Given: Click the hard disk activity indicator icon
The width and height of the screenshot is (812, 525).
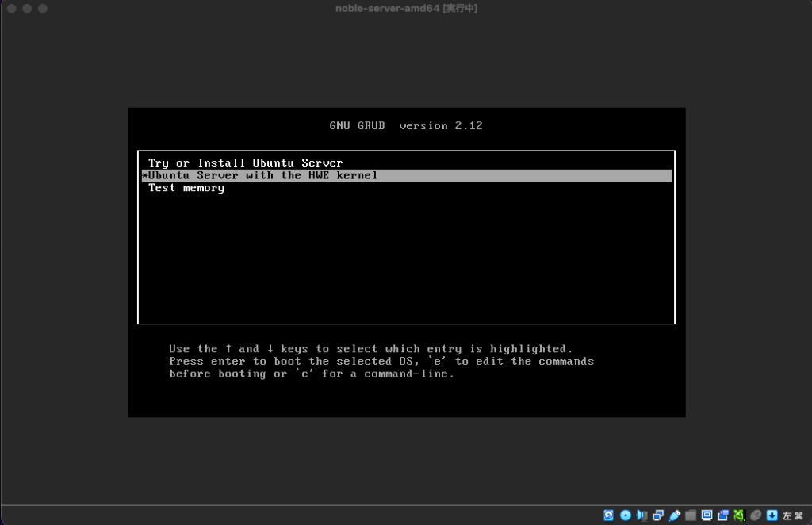Looking at the screenshot, I should coord(609,515).
